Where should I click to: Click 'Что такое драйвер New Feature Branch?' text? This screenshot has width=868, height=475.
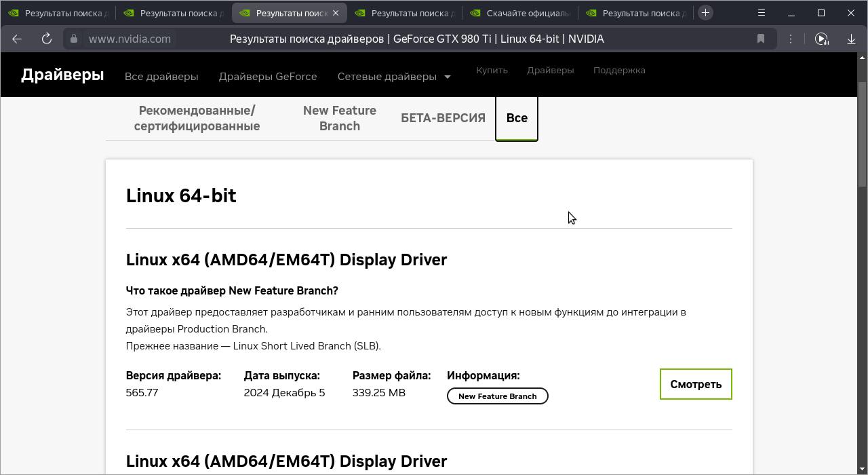tap(232, 290)
